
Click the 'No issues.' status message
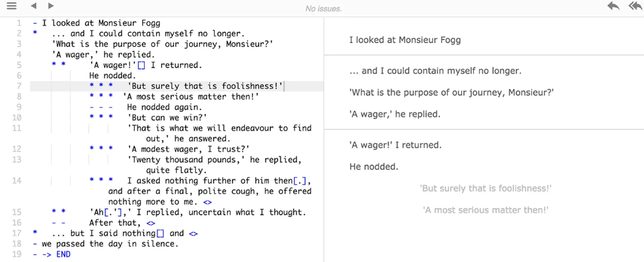pos(323,9)
